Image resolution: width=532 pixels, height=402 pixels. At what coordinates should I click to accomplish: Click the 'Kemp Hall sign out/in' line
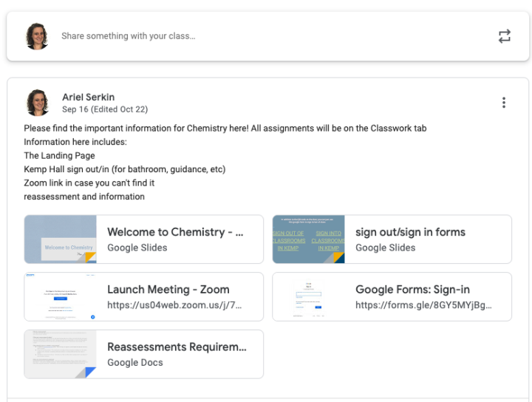click(x=125, y=169)
